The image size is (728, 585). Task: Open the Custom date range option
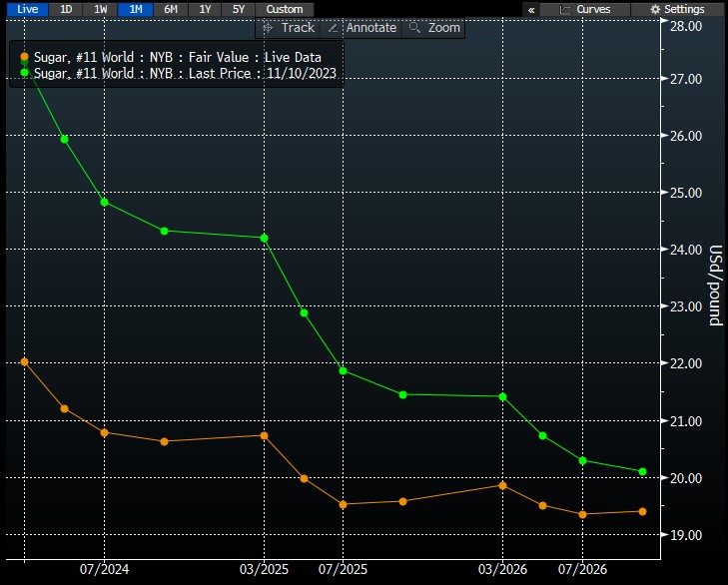click(285, 9)
